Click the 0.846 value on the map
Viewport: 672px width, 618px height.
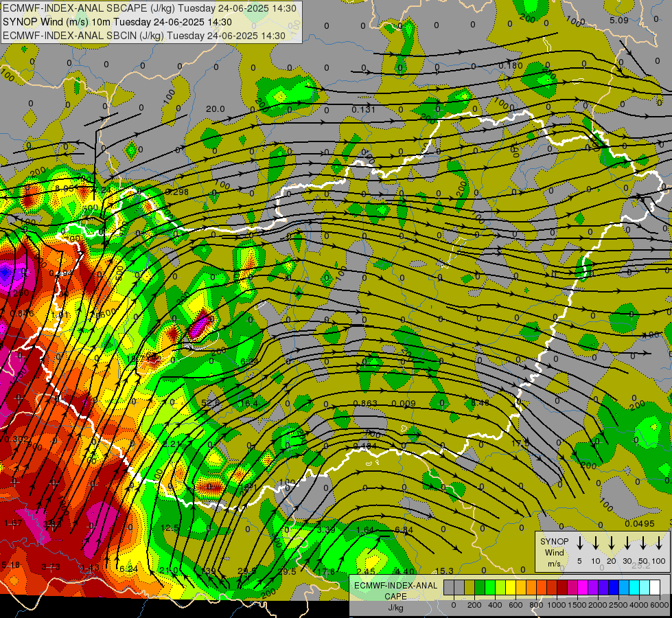(x=22, y=313)
